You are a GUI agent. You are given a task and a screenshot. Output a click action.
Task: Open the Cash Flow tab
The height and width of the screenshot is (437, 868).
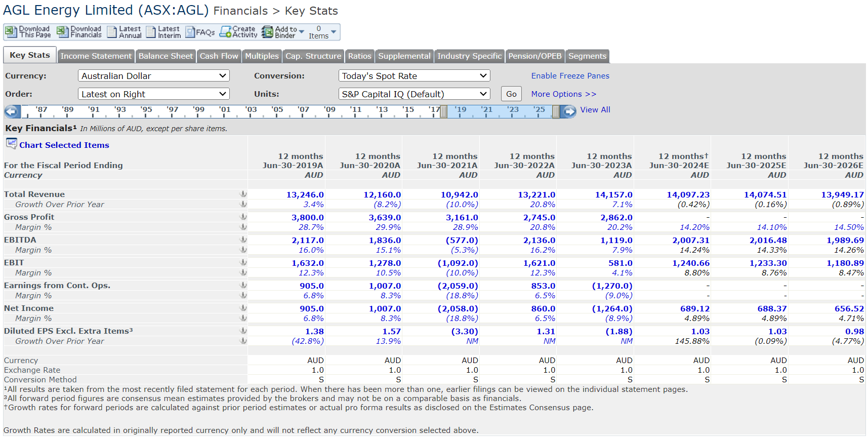coord(219,56)
